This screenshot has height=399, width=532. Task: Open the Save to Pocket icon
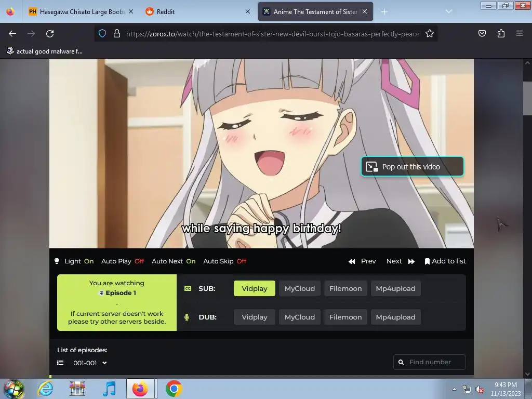click(482, 33)
